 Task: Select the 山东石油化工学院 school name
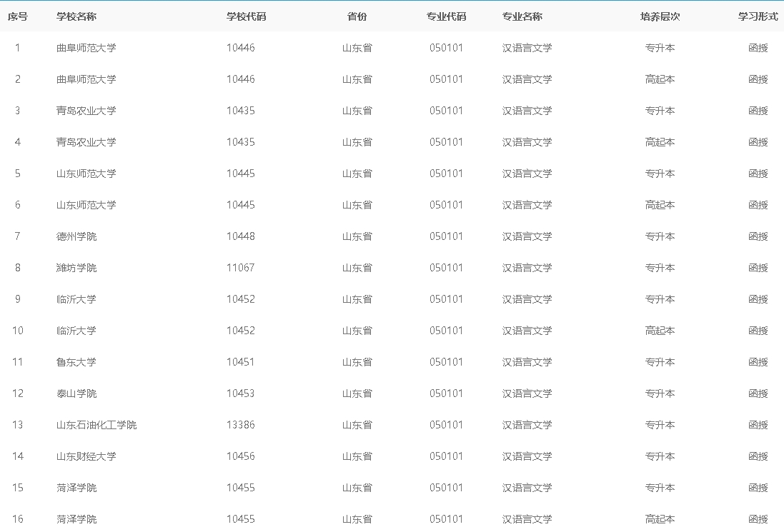pyautogui.click(x=96, y=425)
